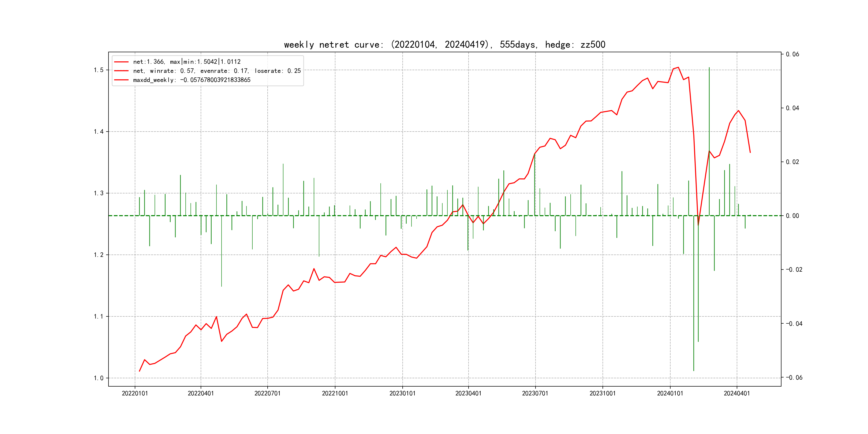Click the red line sample beside net:1.366
Image resolution: width=868 pixels, height=434 pixels.
(x=121, y=62)
